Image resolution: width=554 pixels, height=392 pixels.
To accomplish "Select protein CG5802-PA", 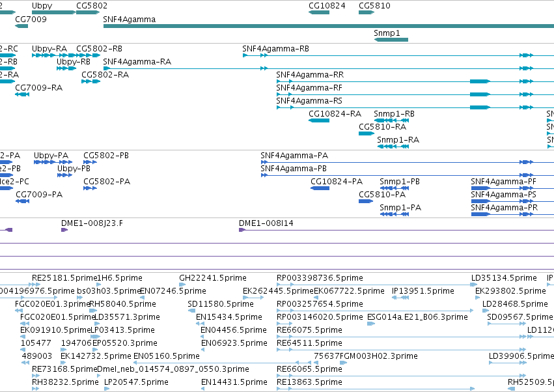I will tap(90, 188).
